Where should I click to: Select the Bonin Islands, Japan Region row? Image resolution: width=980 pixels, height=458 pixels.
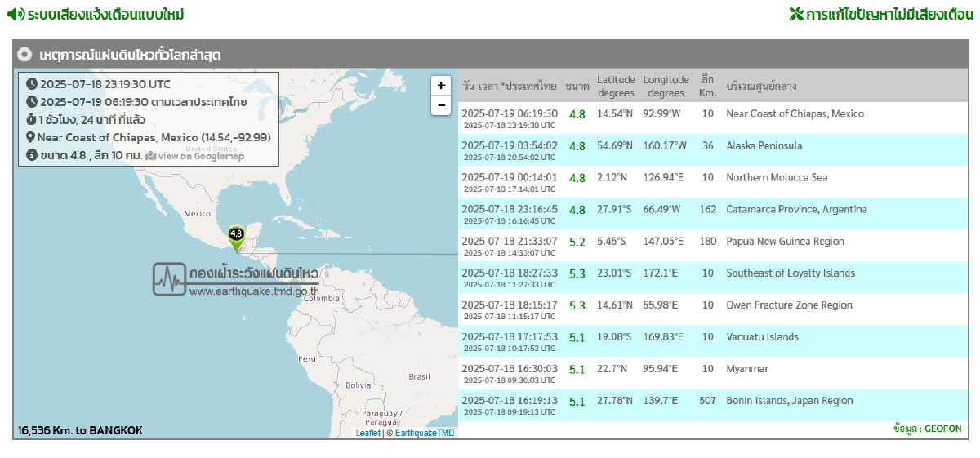713,404
